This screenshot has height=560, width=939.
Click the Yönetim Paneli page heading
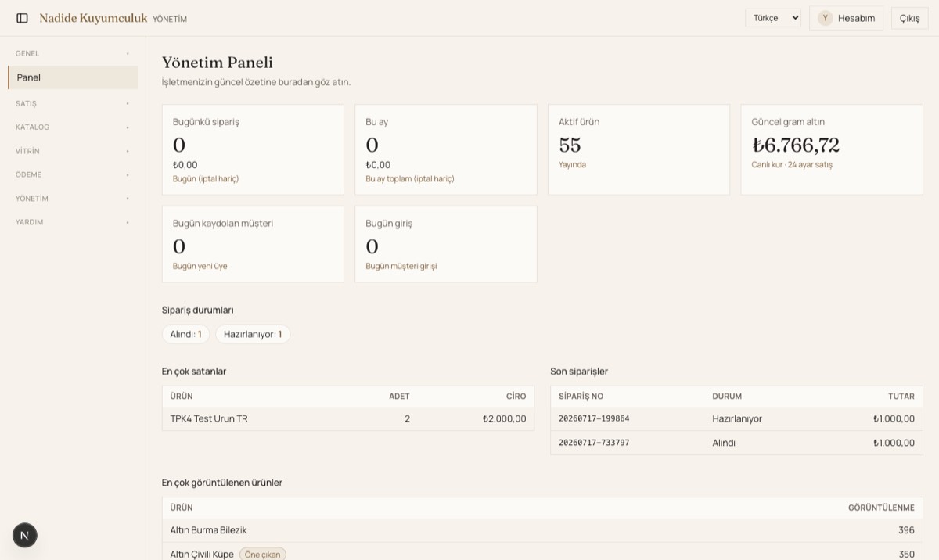click(218, 63)
